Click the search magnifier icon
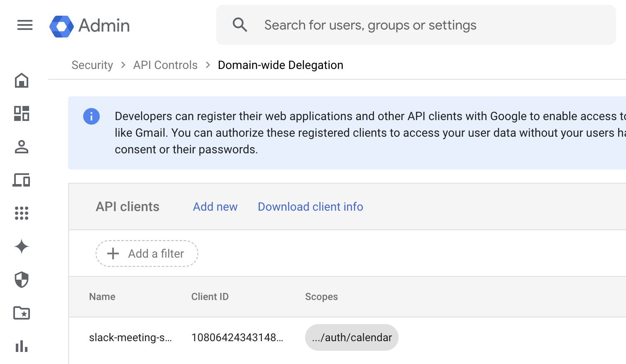Screen dimensions: 626x364 (x=240, y=25)
